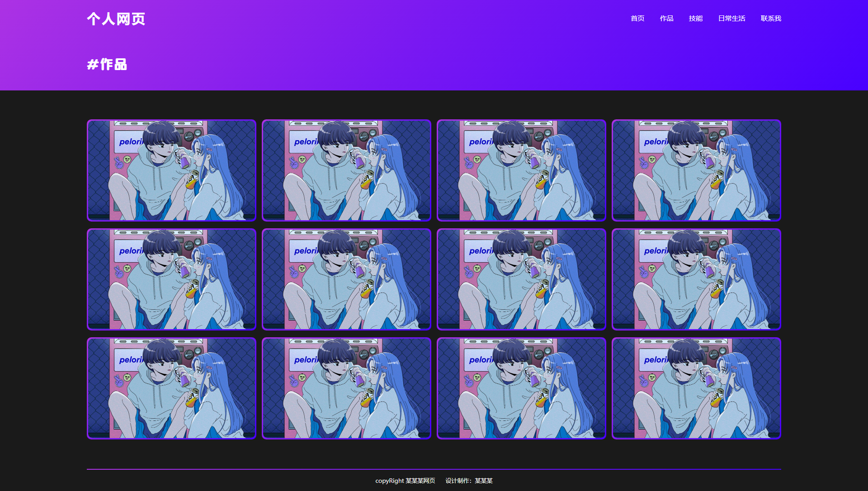
Task: Click the copyRight 某某某网页 footer text
Action: tap(405, 481)
